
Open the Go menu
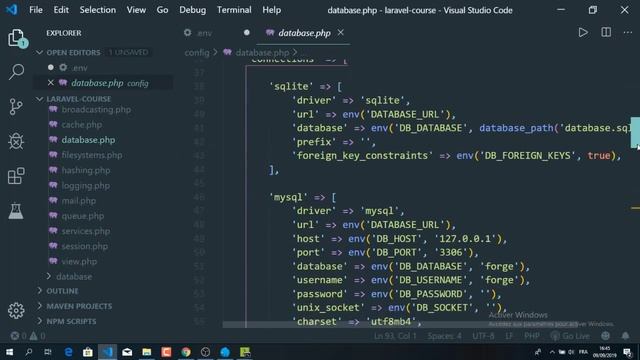point(162,10)
